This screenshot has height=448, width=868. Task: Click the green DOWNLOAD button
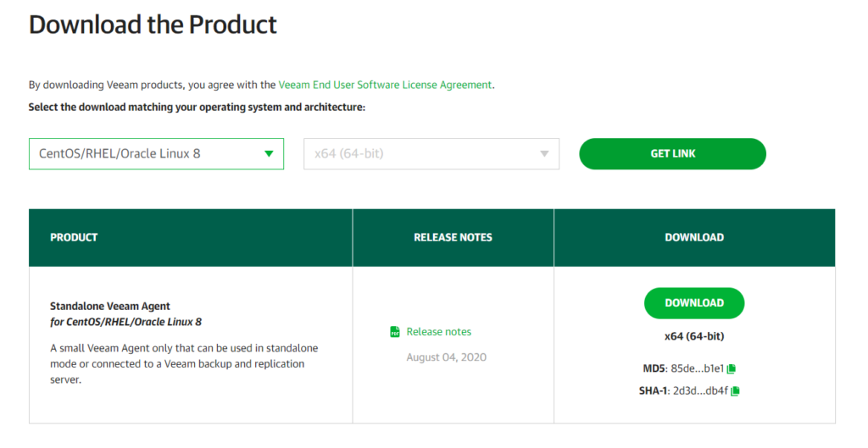pos(694,303)
